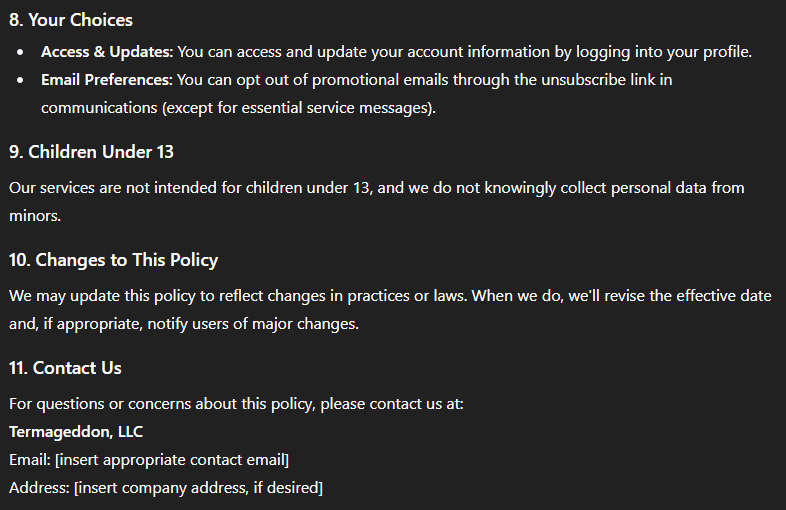The width and height of the screenshot is (786, 510).
Task: Select the 'Access & Updates:' bold label
Action: click(107, 52)
